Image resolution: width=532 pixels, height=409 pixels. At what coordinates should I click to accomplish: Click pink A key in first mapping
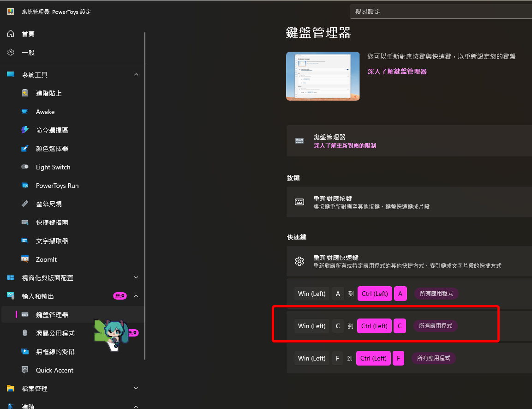pyautogui.click(x=400, y=294)
